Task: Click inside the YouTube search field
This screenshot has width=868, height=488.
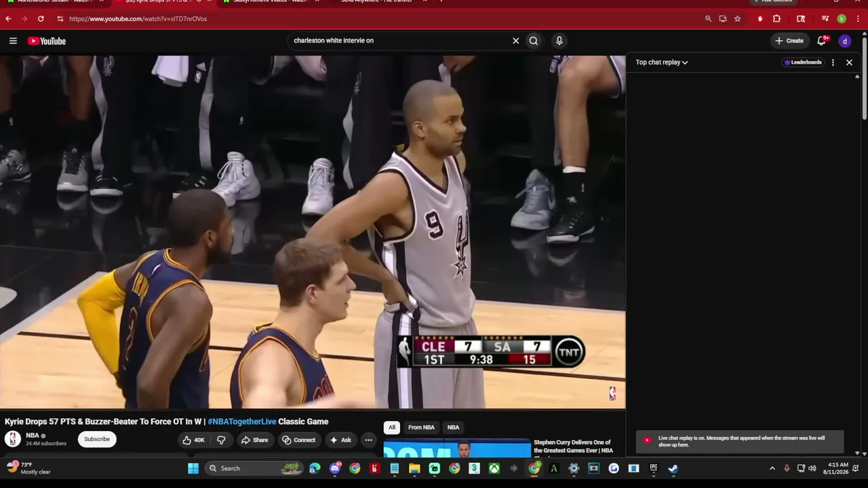Action: 400,41
